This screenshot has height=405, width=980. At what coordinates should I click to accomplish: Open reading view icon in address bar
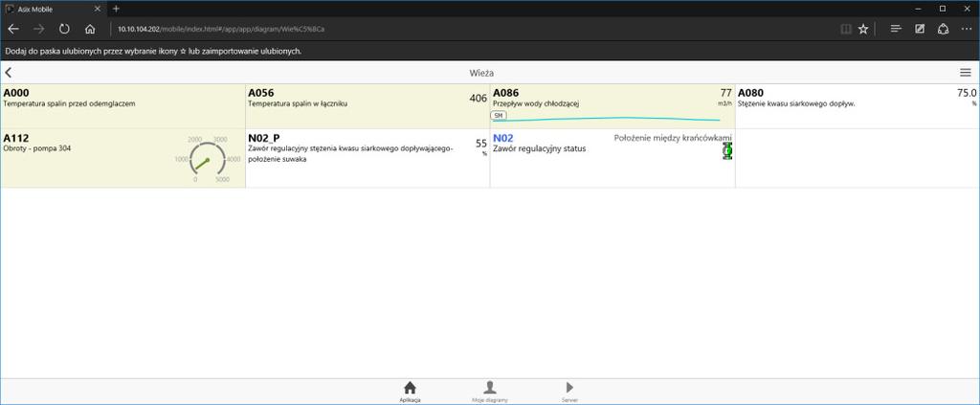click(x=846, y=29)
